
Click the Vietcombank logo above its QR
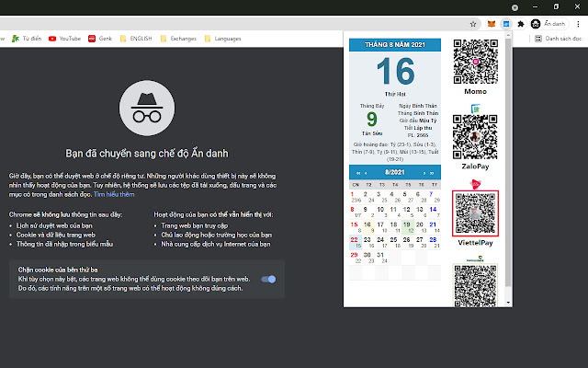click(x=475, y=259)
